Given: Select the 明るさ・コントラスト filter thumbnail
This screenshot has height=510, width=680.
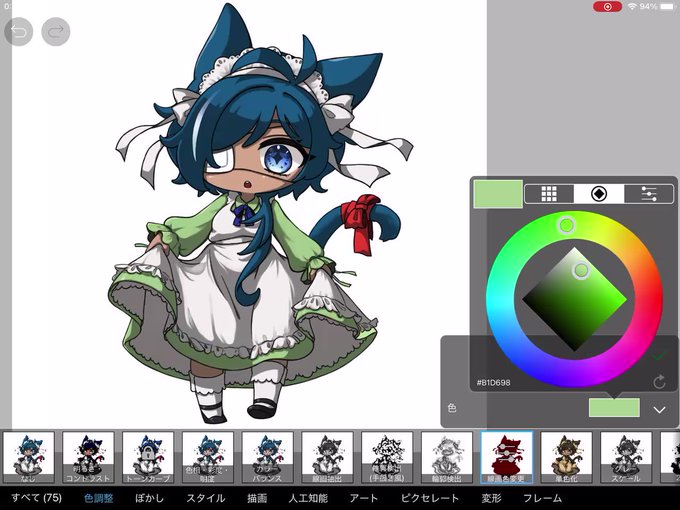Looking at the screenshot, I should [x=88, y=457].
